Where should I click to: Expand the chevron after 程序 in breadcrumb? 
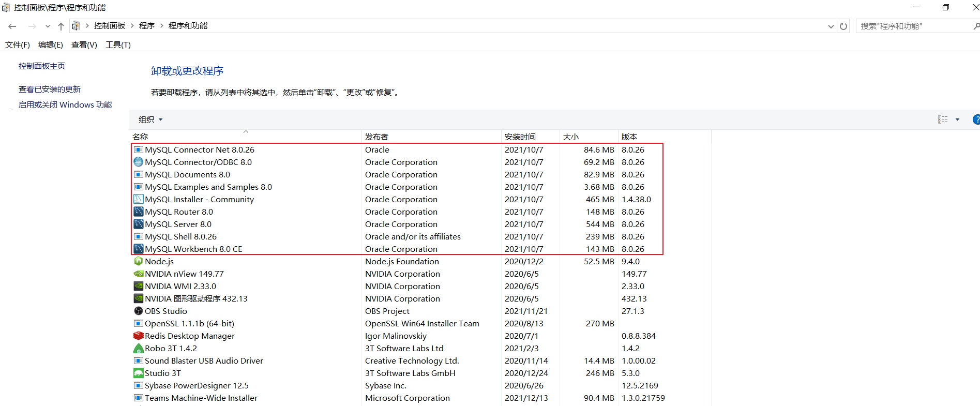[x=162, y=26]
